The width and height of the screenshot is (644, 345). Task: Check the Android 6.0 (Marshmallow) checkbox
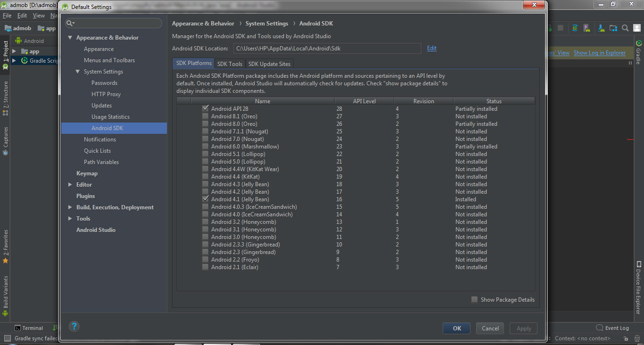pos(205,146)
